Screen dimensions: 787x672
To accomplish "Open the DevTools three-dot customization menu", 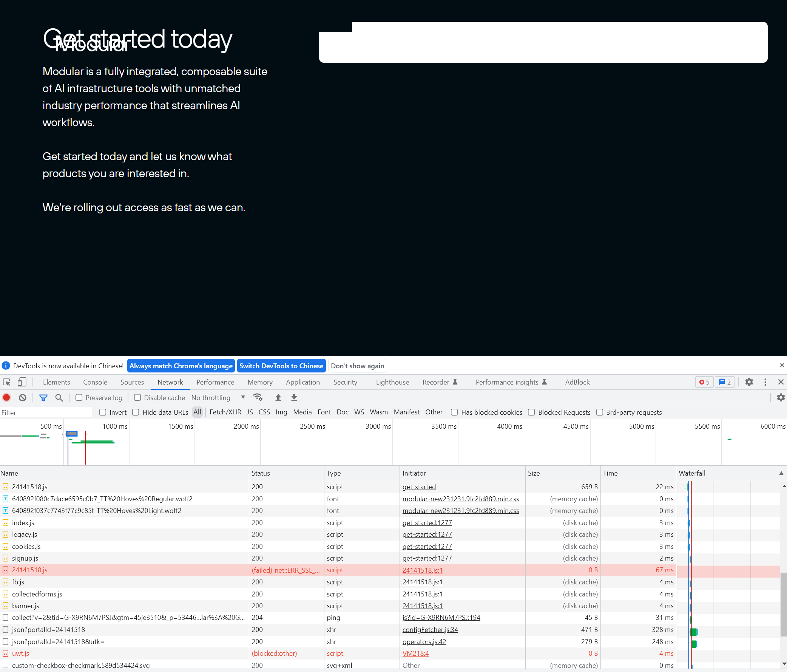I will point(765,382).
